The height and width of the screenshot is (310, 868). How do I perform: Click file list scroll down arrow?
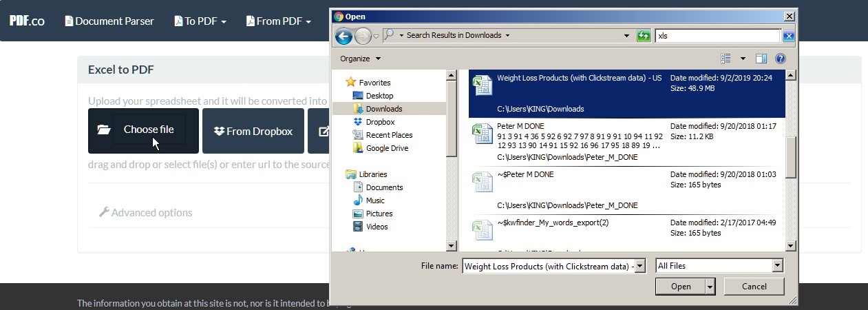point(791,246)
